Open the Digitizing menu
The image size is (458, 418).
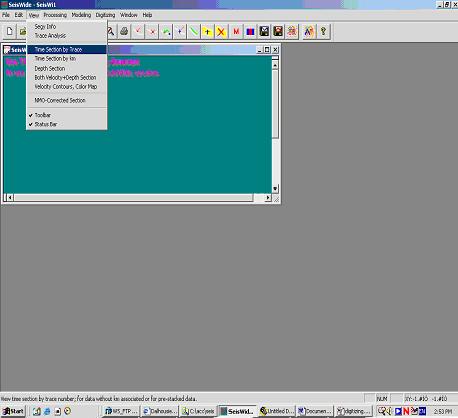pyautogui.click(x=105, y=15)
